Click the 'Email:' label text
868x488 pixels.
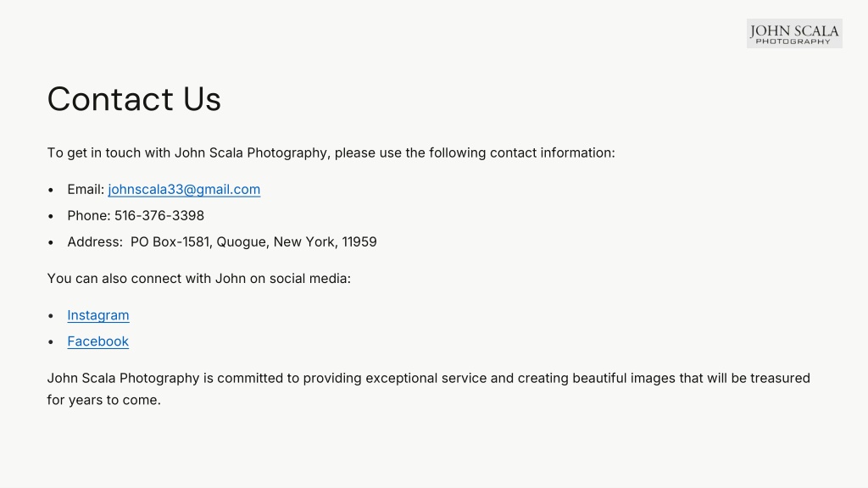(86, 189)
